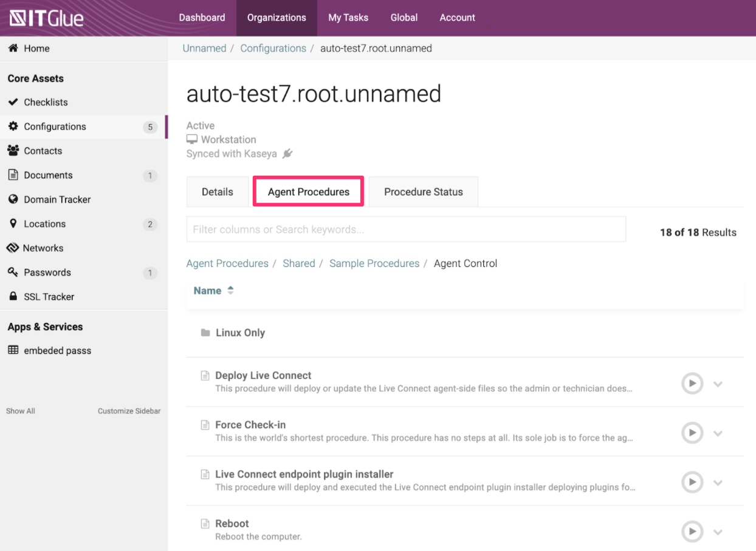Sort by the Name column arrows

pyautogui.click(x=230, y=291)
